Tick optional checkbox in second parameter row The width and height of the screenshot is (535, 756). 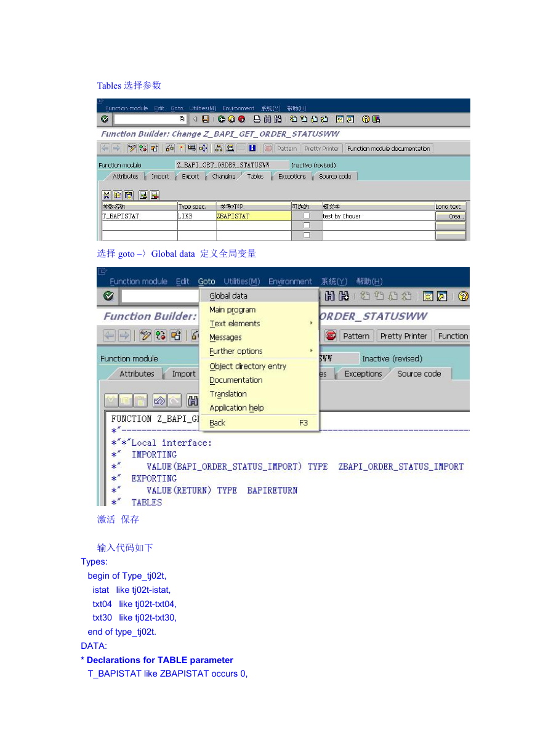(x=307, y=225)
